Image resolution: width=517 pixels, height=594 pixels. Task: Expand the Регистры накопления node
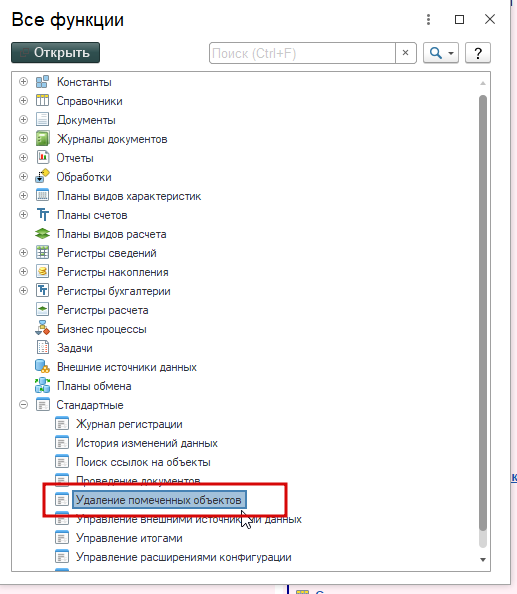(23, 272)
